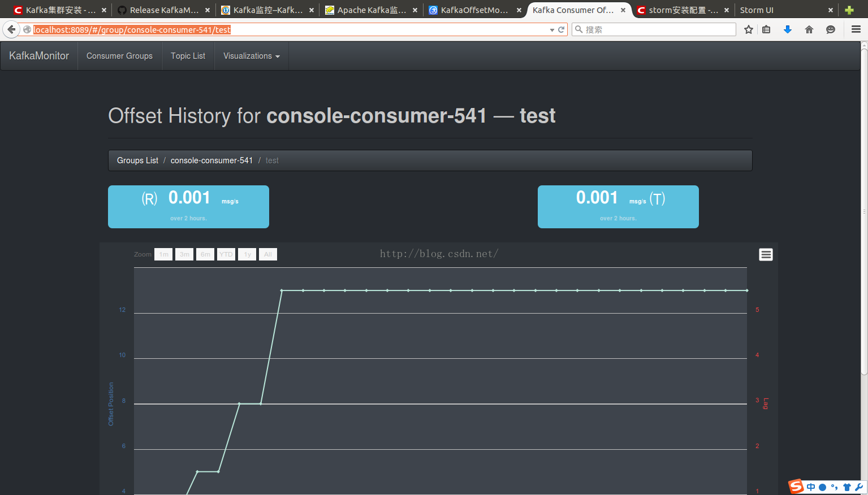Open the URL history dropdown arrow
Image resolution: width=868 pixels, height=495 pixels.
[552, 30]
